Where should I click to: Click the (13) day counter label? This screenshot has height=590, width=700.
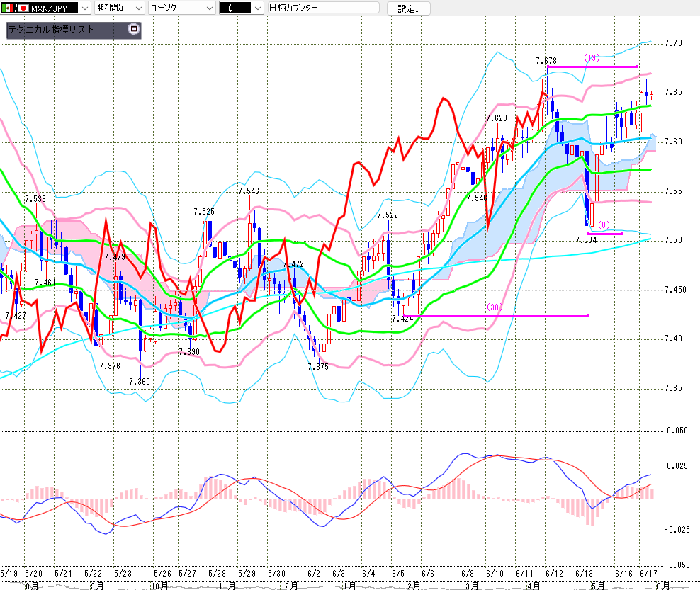pos(592,57)
